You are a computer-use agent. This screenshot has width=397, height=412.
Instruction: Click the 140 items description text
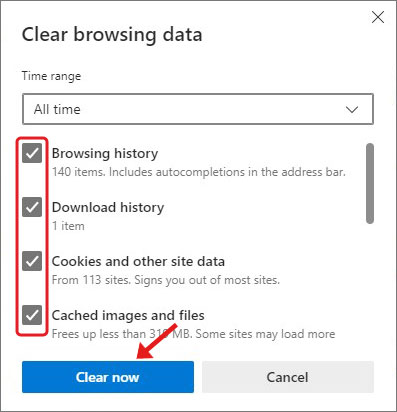click(x=199, y=172)
